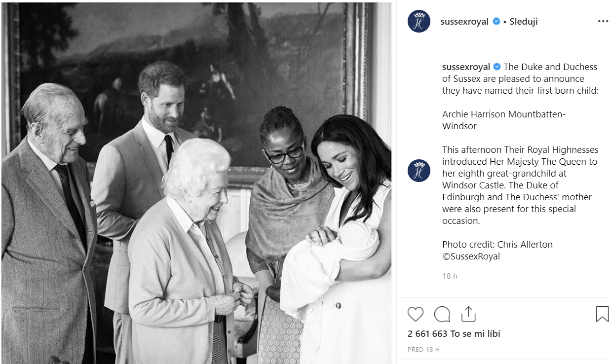Open the sussexroyal profile from the caption username

tap(466, 67)
